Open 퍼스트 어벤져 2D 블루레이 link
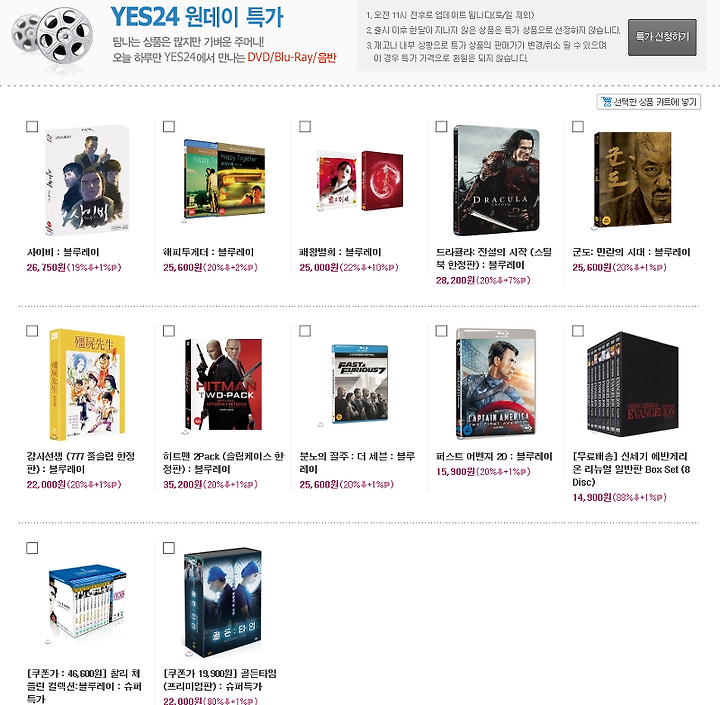Image resolution: width=720 pixels, height=705 pixels. (494, 457)
